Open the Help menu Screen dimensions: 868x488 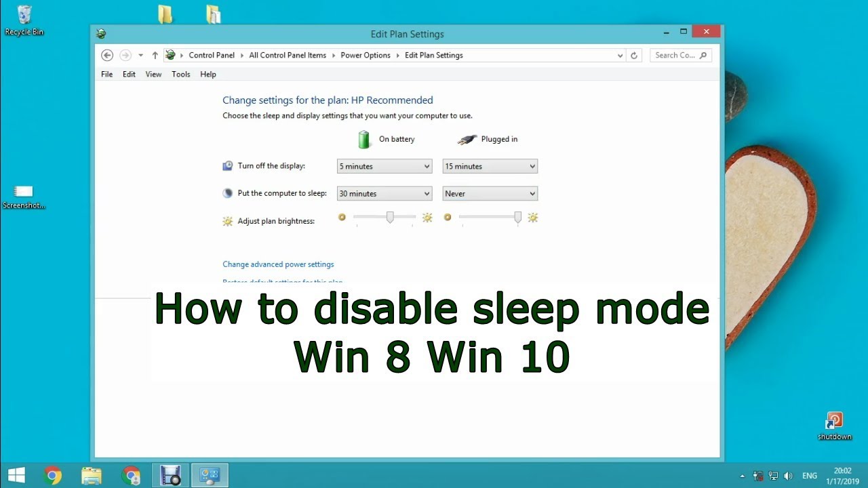click(208, 75)
